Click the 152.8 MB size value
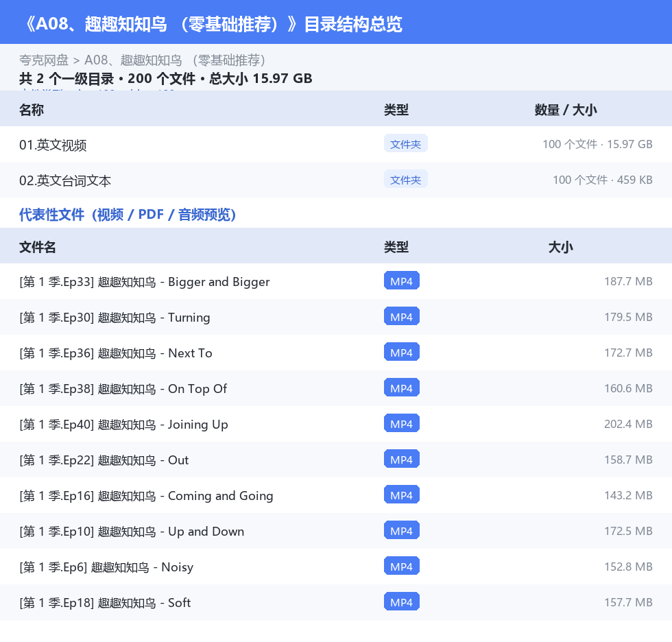The image size is (672, 642). 628,567
